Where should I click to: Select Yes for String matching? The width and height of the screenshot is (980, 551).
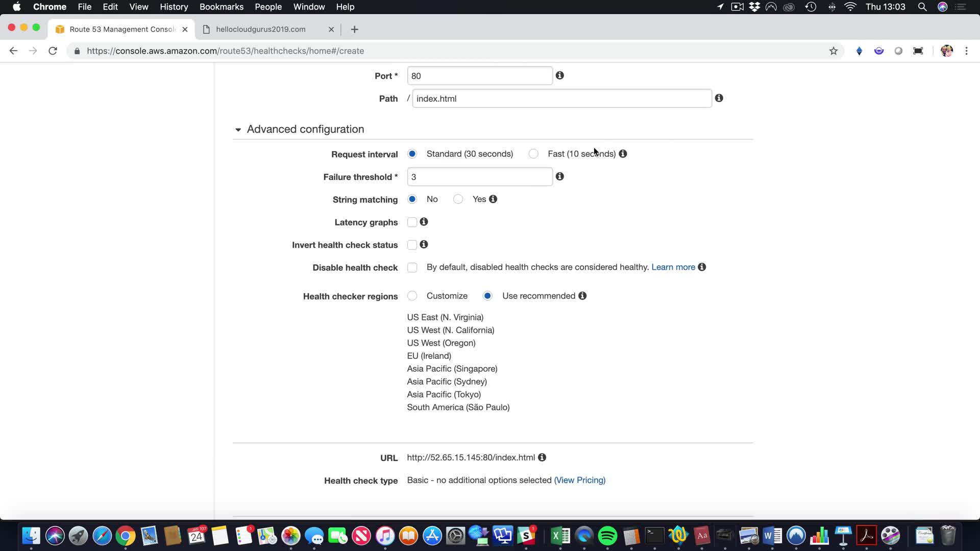click(458, 199)
